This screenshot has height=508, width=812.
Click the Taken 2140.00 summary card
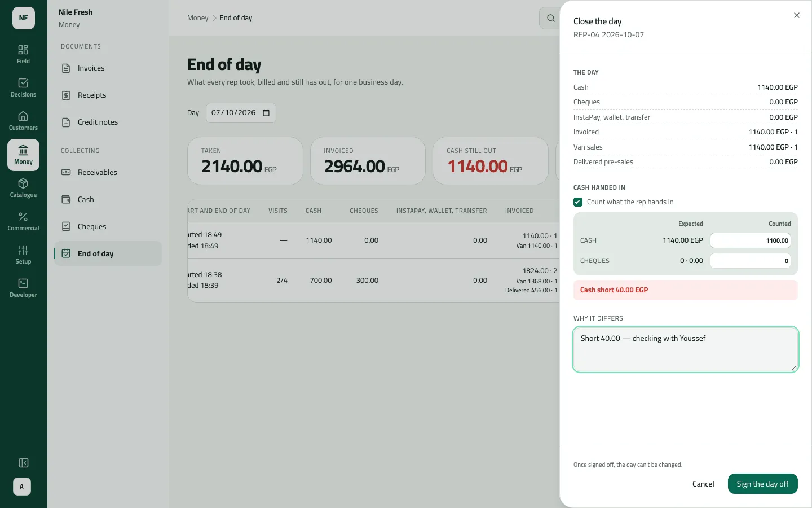[245, 161]
